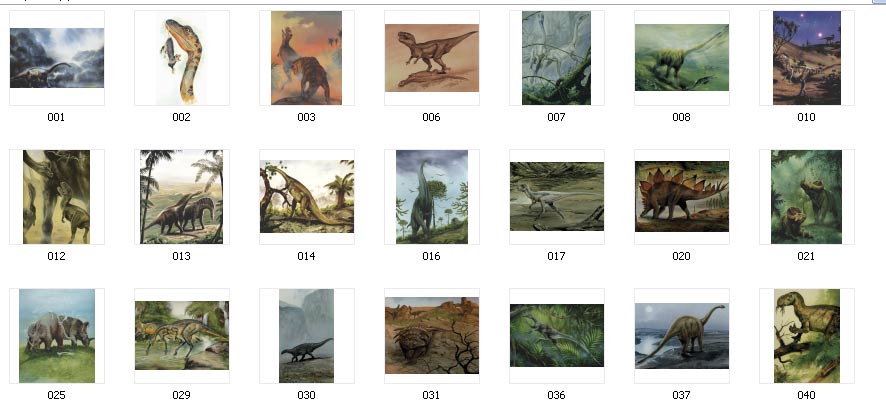
Task: Select thumbnail 001 with stormy dinosaur scene
Action: (57, 58)
